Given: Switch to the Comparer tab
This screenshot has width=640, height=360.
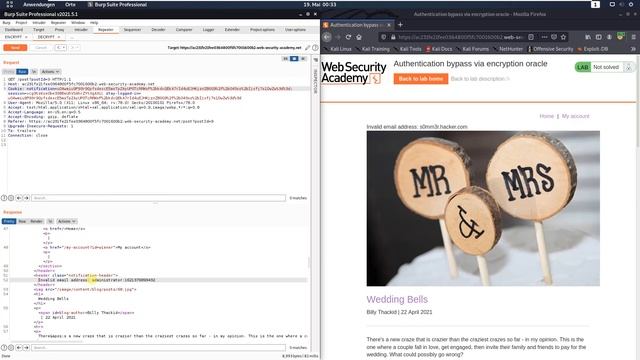Looking at the screenshot, I should [x=184, y=30].
